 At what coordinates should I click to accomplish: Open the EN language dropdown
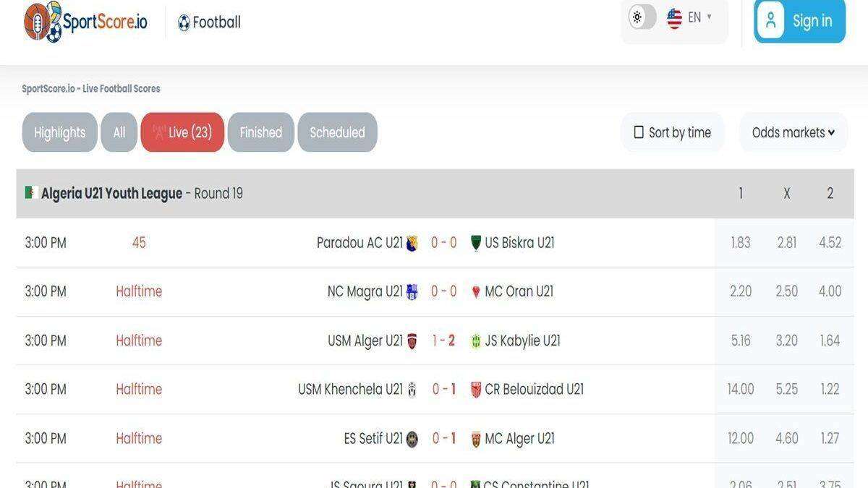tap(689, 18)
